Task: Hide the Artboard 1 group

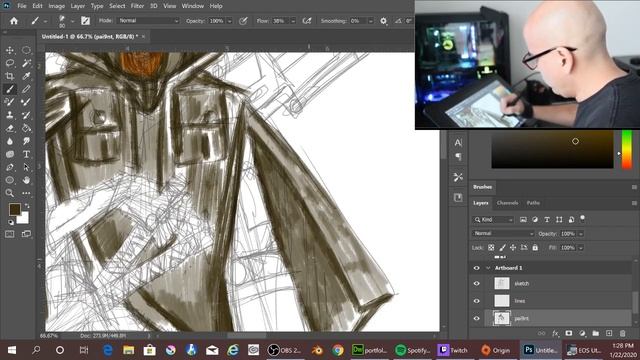Action: 476,268
